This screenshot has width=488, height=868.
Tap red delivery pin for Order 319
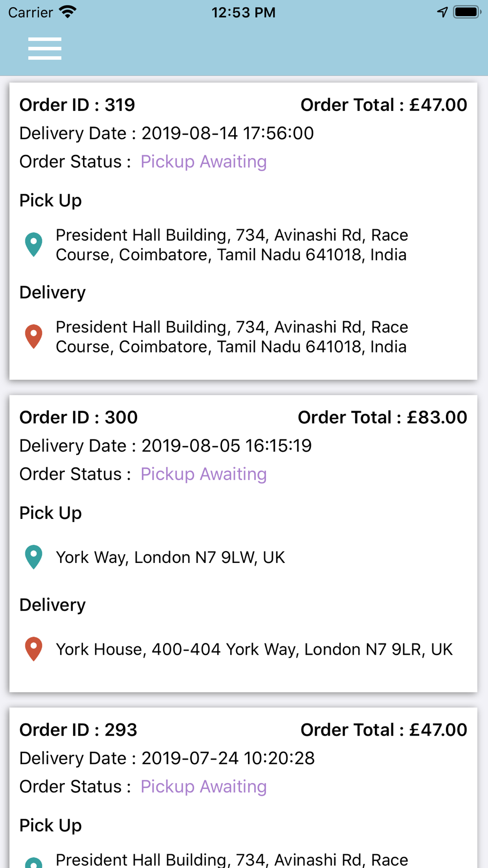pos(34,336)
